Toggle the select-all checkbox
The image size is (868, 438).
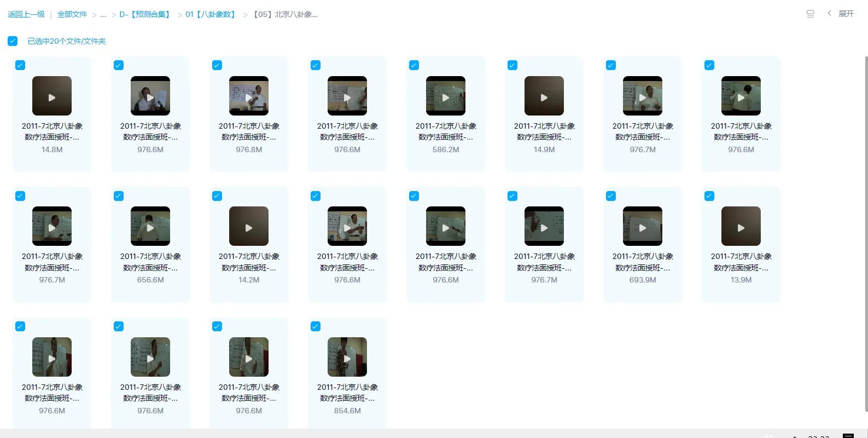(x=13, y=41)
